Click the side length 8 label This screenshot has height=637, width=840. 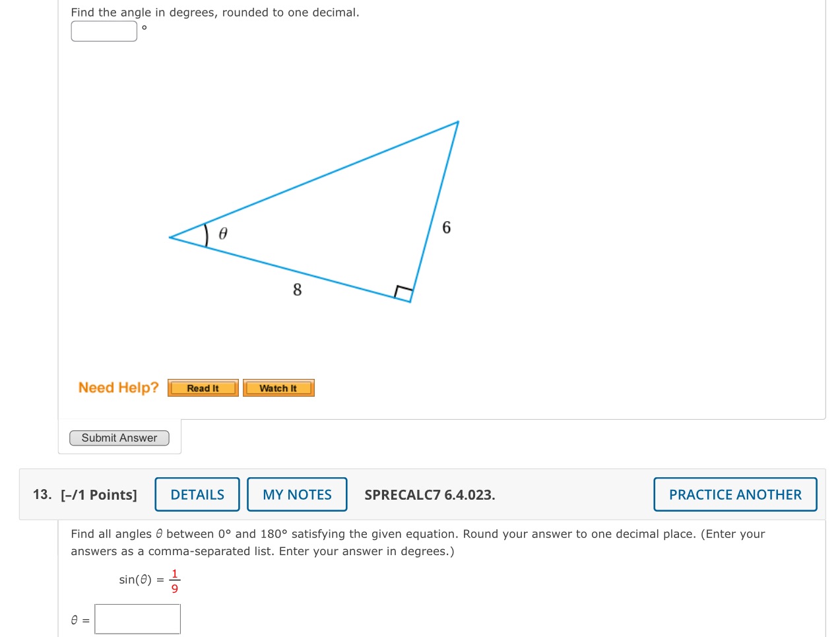click(296, 289)
